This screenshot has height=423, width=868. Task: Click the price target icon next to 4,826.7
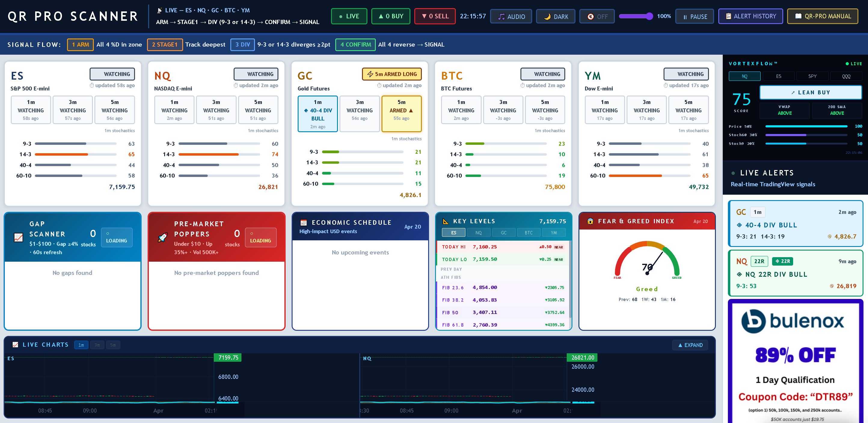coord(830,237)
